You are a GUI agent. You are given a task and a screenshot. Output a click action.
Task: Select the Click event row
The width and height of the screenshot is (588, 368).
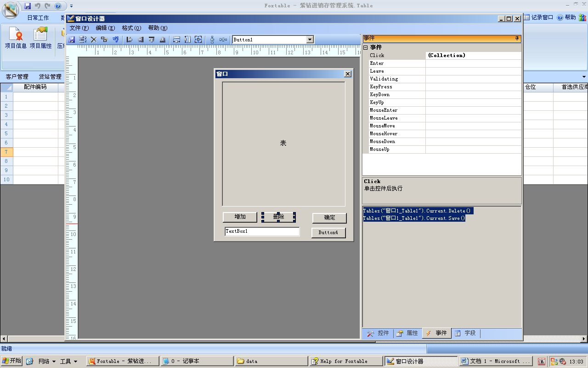point(442,55)
